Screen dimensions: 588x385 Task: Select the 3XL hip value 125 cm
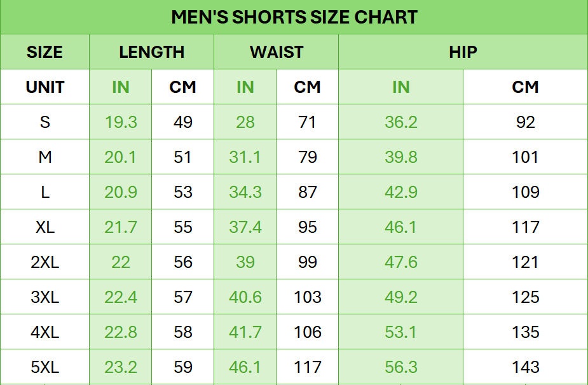click(525, 297)
